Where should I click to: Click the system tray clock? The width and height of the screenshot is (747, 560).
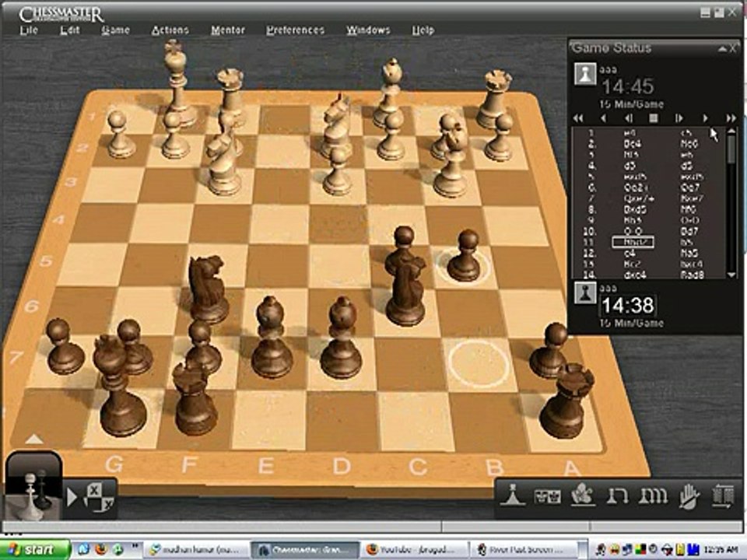click(x=722, y=550)
